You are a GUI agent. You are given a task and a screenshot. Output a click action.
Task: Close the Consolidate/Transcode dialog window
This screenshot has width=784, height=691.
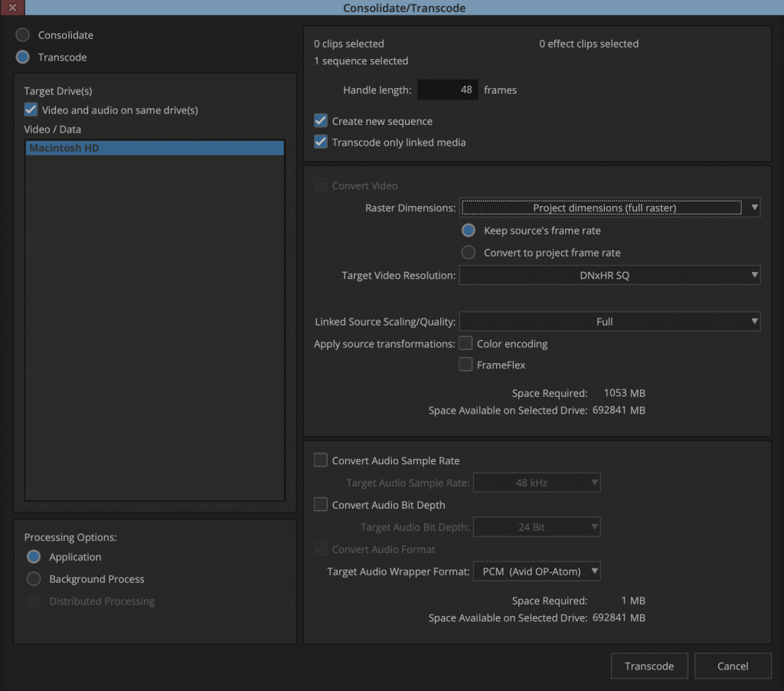click(11, 8)
